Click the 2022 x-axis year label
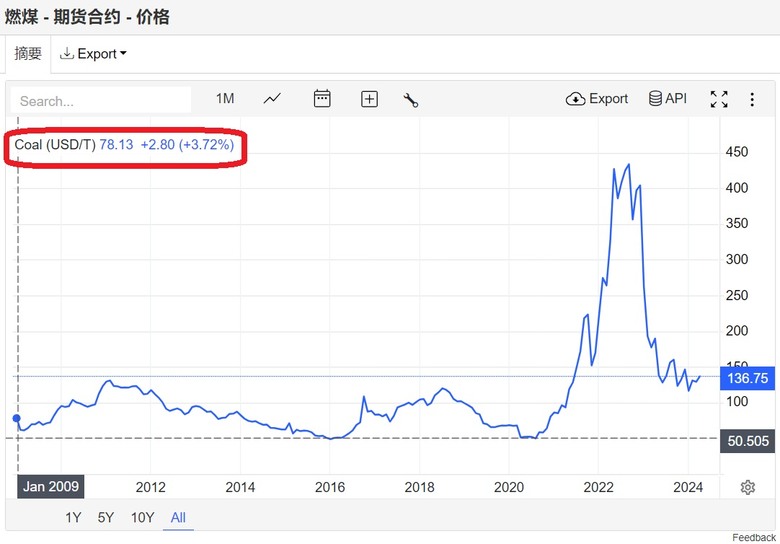This screenshot has width=780, height=544. coord(598,487)
